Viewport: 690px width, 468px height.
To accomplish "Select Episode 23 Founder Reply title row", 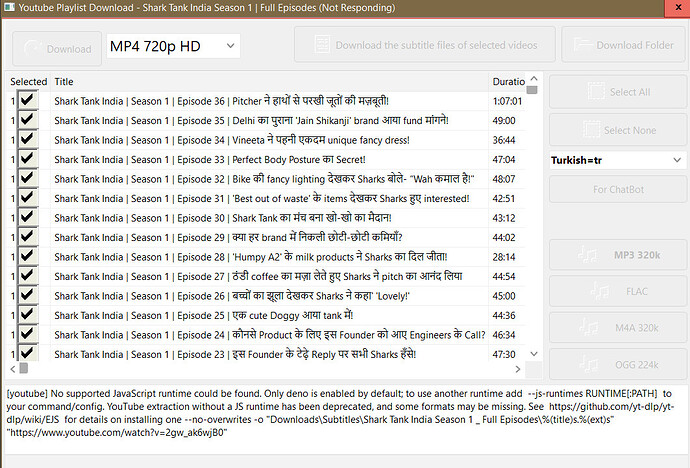I will click(235, 354).
